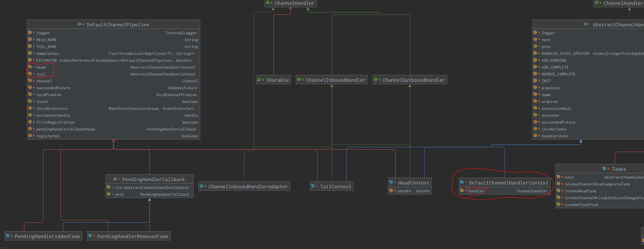The image size is (644, 249).
Task: Click the class icon beside DefaultChannelHandlerContext
Action: tap(462, 182)
